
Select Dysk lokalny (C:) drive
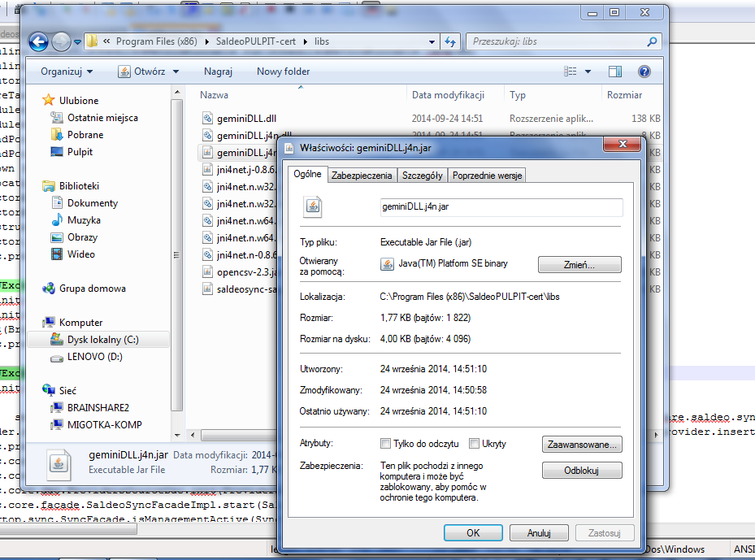98,340
